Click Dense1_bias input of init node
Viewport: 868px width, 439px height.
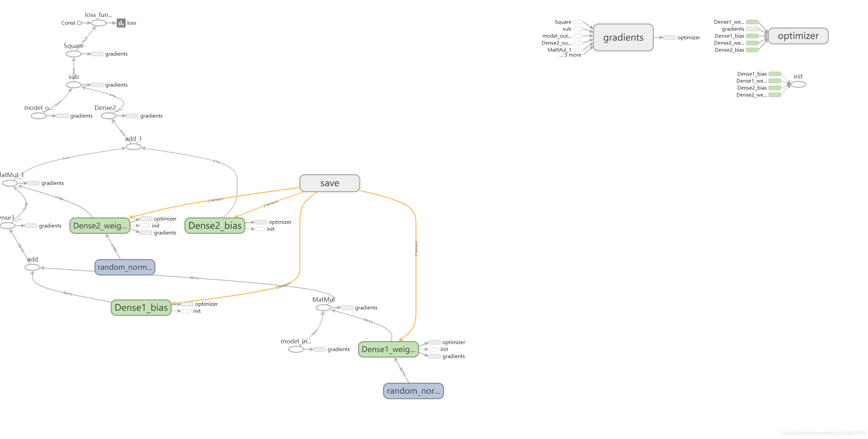point(759,74)
